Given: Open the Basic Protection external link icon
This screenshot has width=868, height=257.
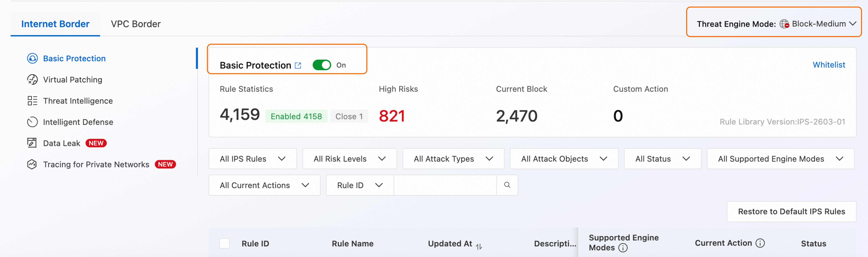Looking at the screenshot, I should coord(298,65).
